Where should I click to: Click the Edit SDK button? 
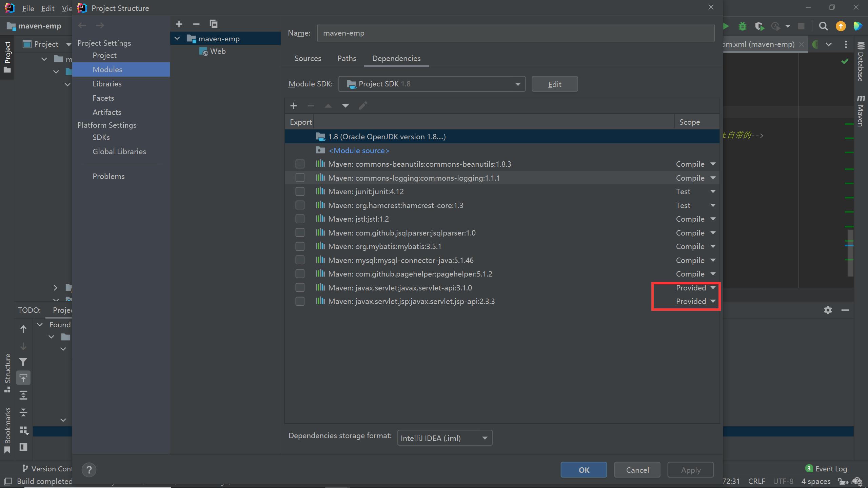(x=554, y=84)
